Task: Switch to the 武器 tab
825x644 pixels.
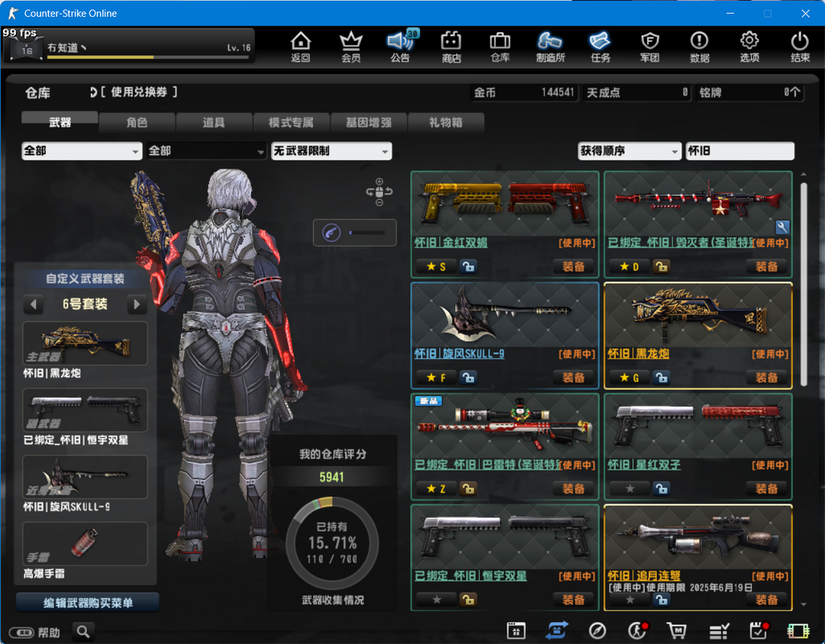Action: pyautogui.click(x=60, y=122)
